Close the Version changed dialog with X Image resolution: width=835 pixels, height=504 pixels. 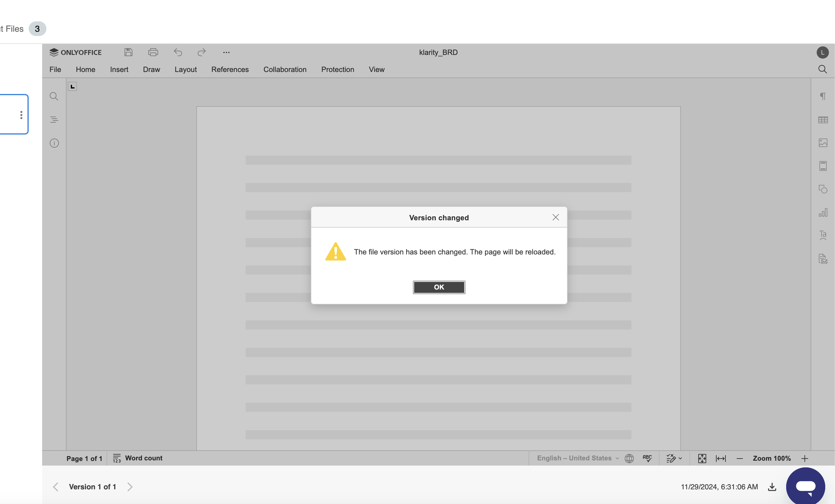(x=555, y=217)
